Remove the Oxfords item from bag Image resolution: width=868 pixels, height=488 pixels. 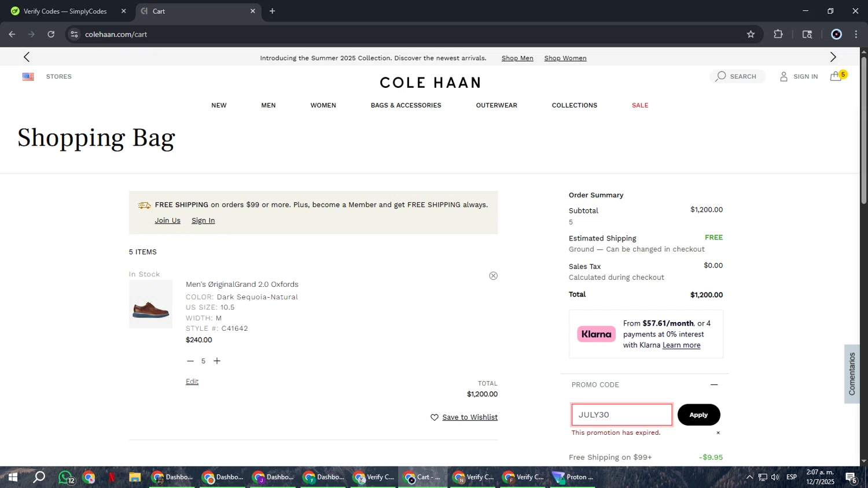point(493,276)
